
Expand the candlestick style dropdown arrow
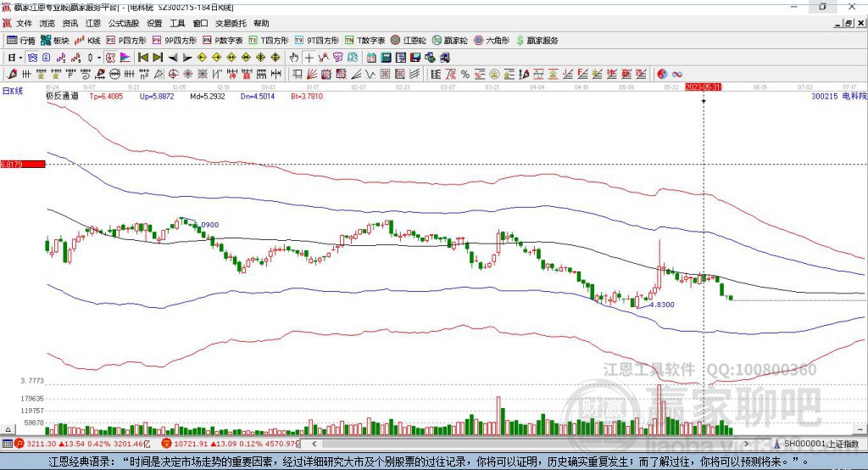coord(99,58)
